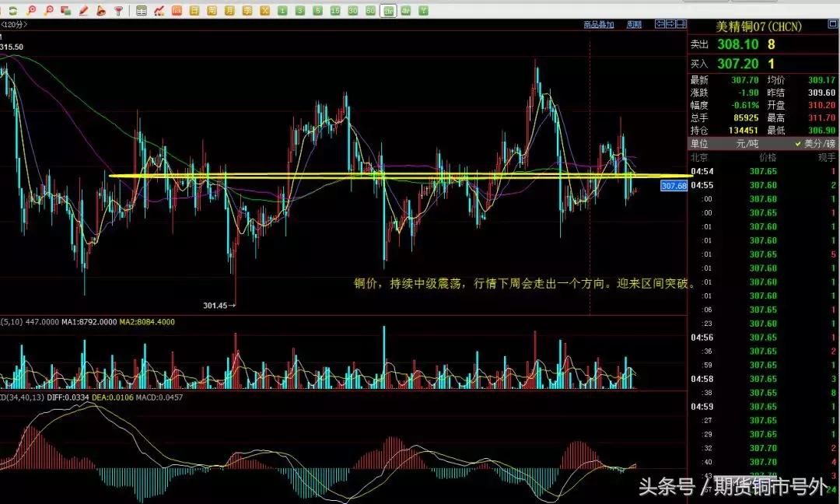Click the yellow horizontal support line

[389, 176]
